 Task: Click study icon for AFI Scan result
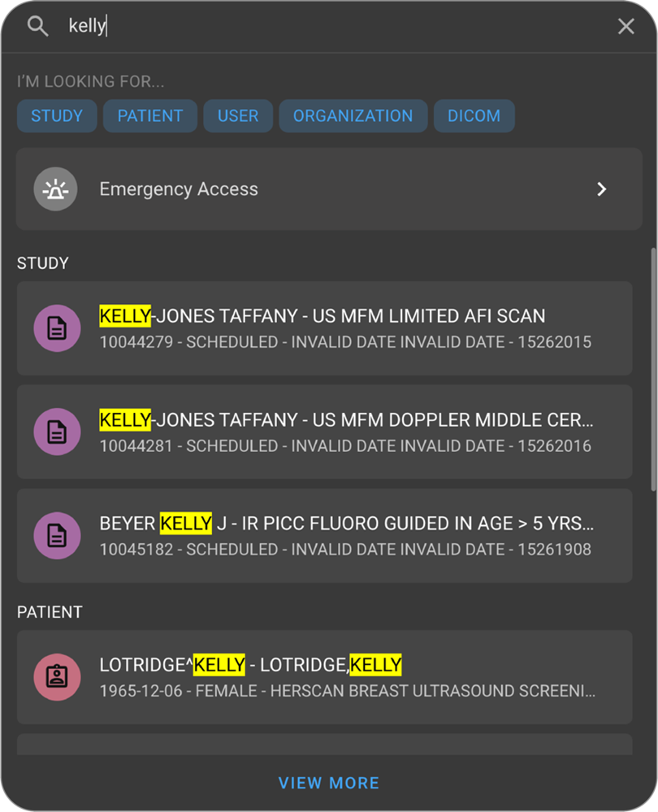pos(57,328)
